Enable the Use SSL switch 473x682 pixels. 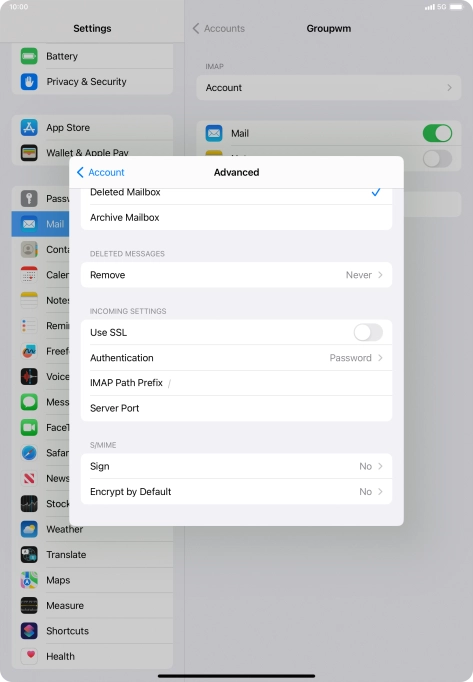click(x=368, y=333)
